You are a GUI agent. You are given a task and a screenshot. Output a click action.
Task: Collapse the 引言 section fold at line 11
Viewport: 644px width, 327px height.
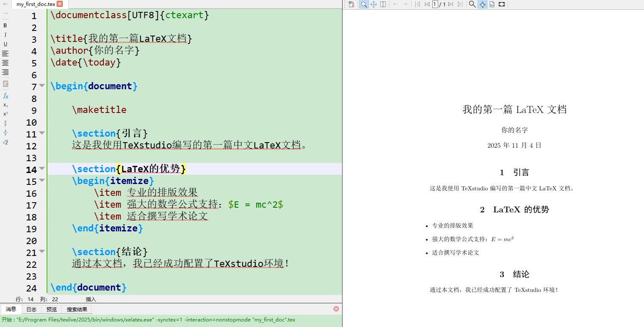tap(42, 133)
